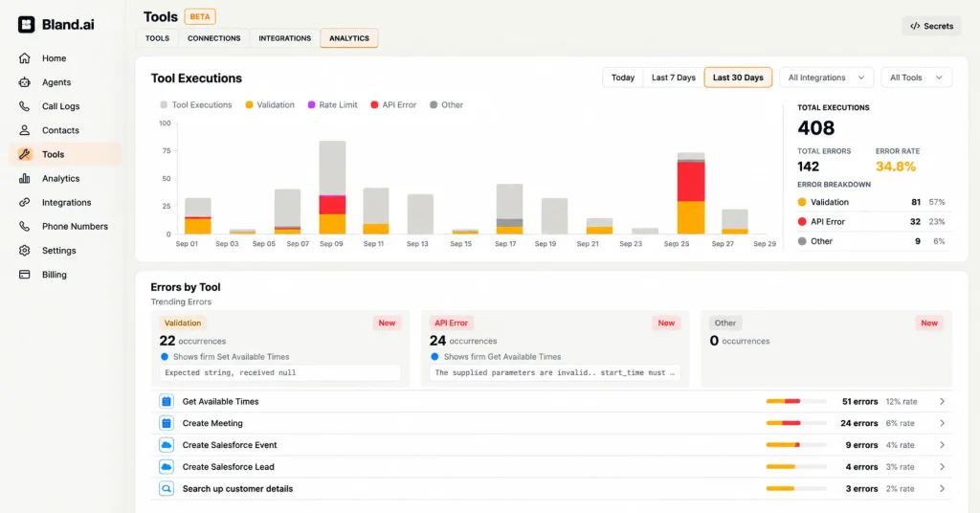Expand Create Salesforce Event row chevron
The width and height of the screenshot is (980, 513).
(942, 445)
